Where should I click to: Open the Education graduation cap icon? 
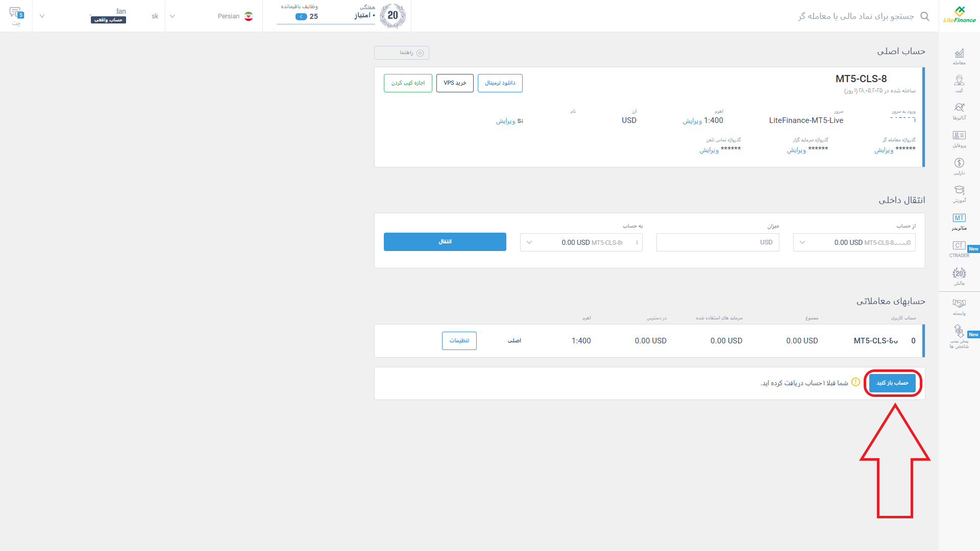(959, 194)
